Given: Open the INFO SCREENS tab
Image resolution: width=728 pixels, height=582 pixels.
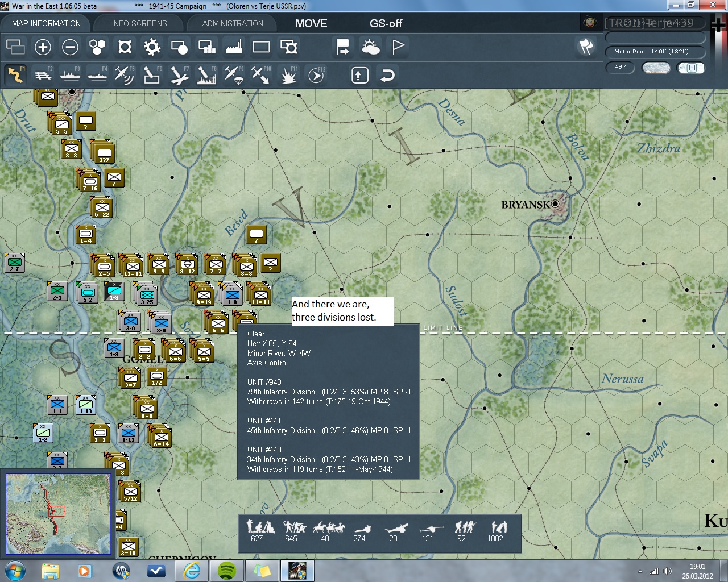Looking at the screenshot, I should tap(139, 23).
